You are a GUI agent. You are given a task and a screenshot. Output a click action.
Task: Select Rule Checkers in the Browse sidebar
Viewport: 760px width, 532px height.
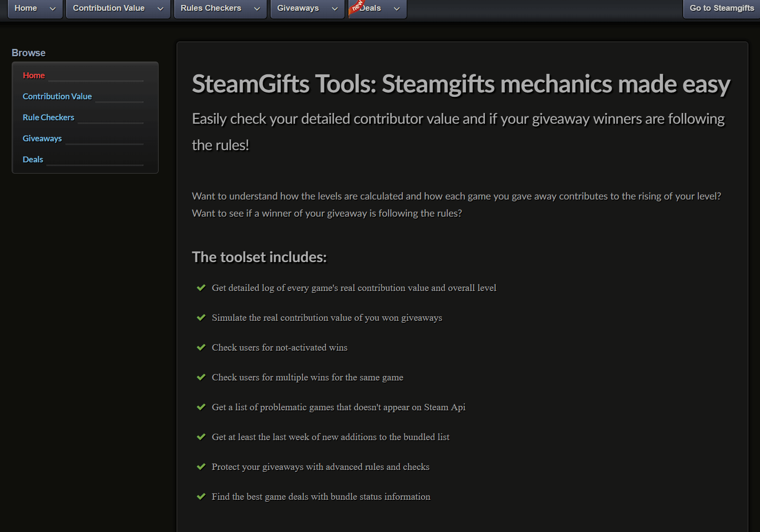pos(48,117)
